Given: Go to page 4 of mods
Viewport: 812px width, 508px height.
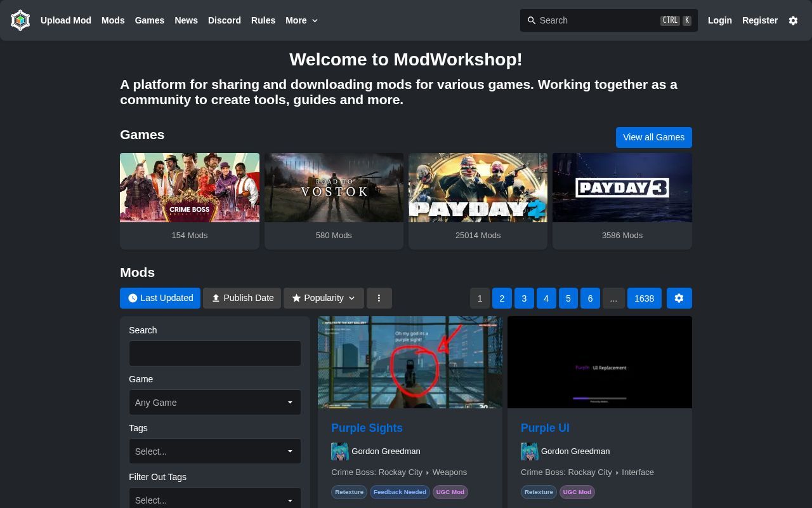Looking at the screenshot, I should click(x=546, y=298).
